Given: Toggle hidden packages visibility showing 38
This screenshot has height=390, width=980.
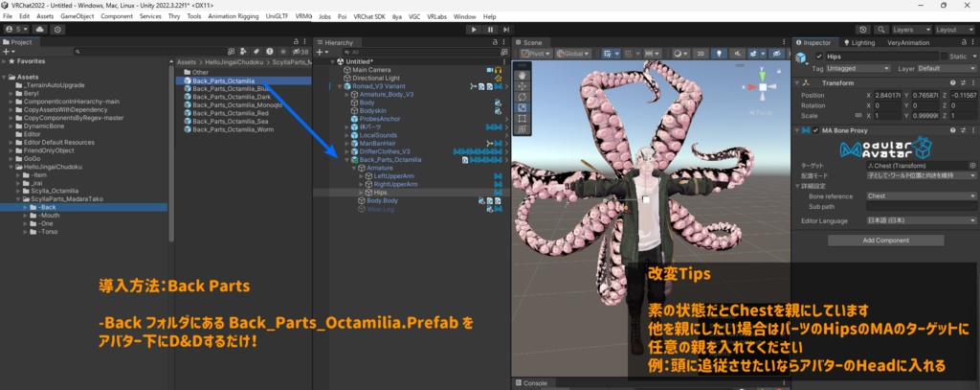Looking at the screenshot, I should click(301, 52).
